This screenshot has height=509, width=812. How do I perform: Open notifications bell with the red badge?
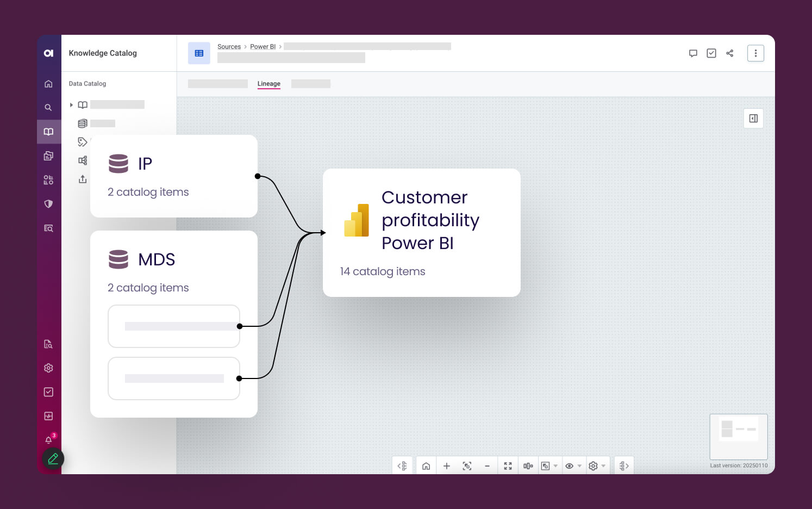pyautogui.click(x=48, y=440)
